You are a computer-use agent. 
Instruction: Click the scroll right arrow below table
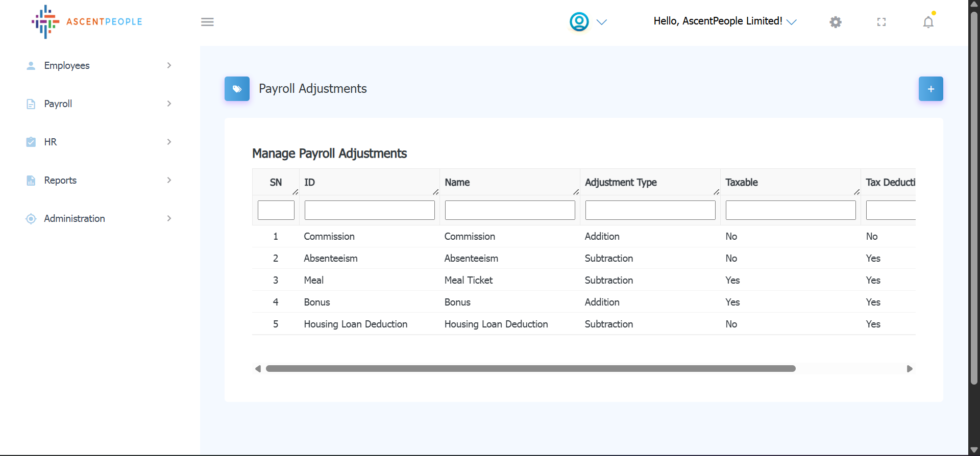click(909, 369)
